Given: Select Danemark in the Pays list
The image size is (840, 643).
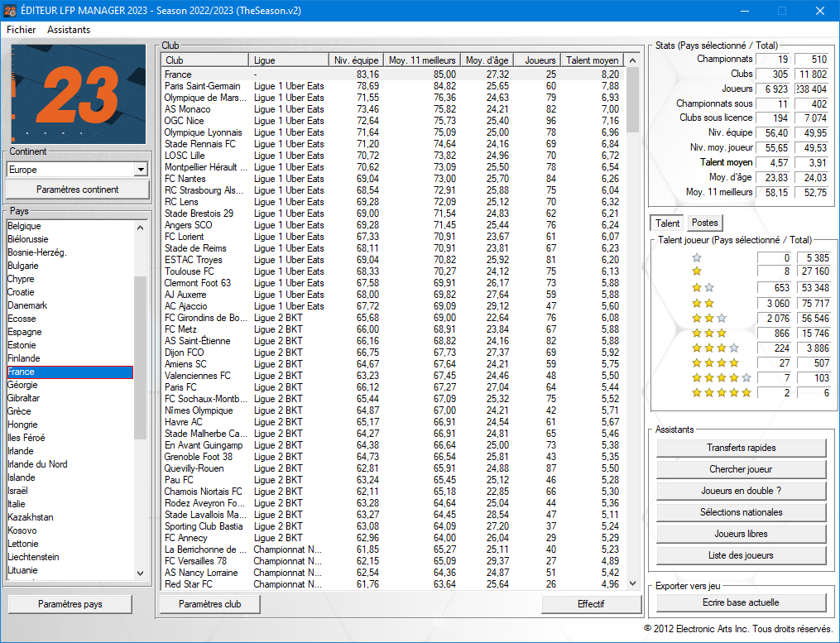Looking at the screenshot, I should point(70,305).
